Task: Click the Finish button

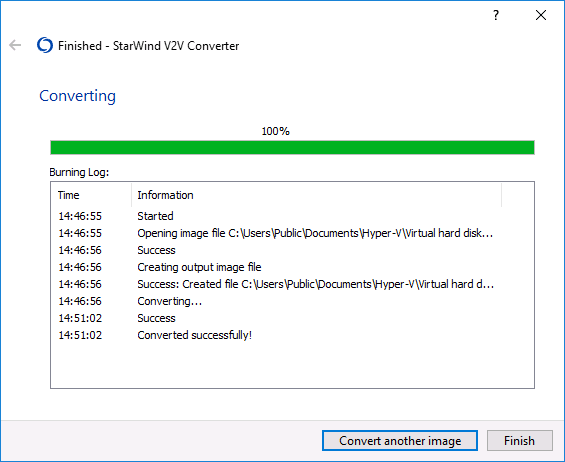Action: click(520, 440)
